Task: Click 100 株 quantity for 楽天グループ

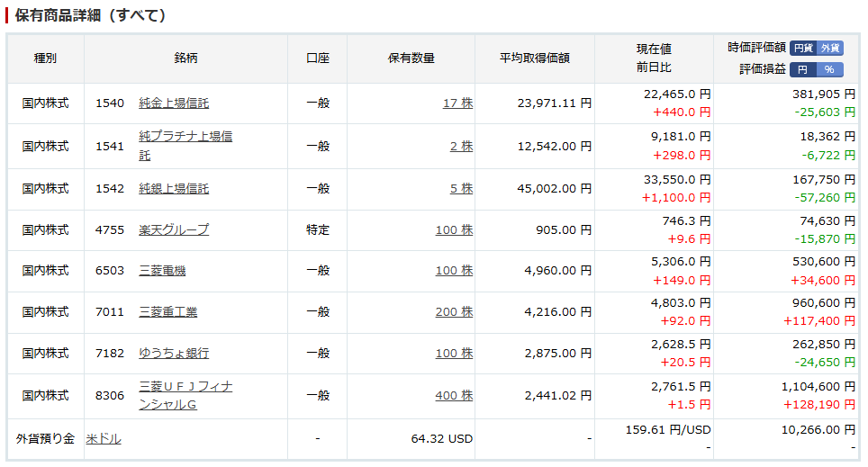Action: (x=454, y=230)
